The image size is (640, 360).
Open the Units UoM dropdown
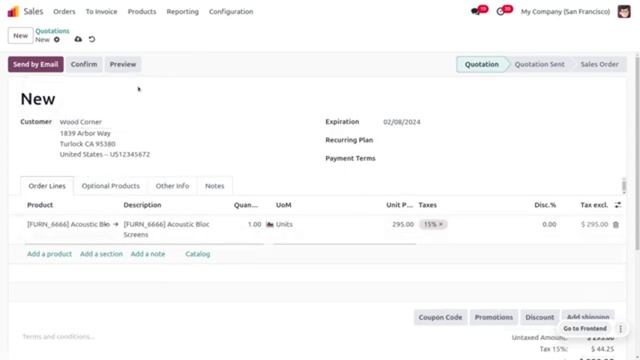tap(284, 224)
